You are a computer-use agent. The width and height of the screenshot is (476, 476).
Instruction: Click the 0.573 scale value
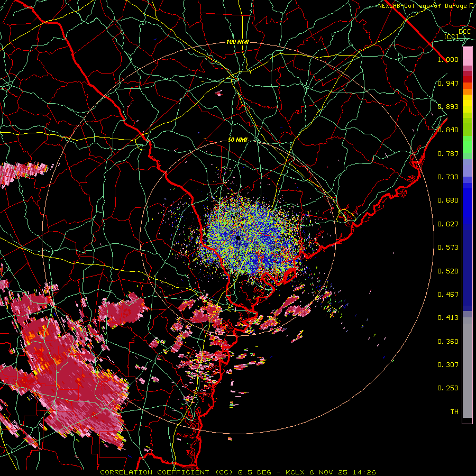click(x=448, y=248)
